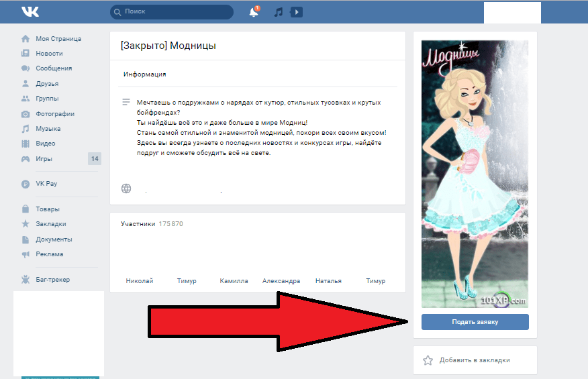Click the Сообщения chat bubble icon
Screen dimensions: 588x379
(x=26, y=68)
